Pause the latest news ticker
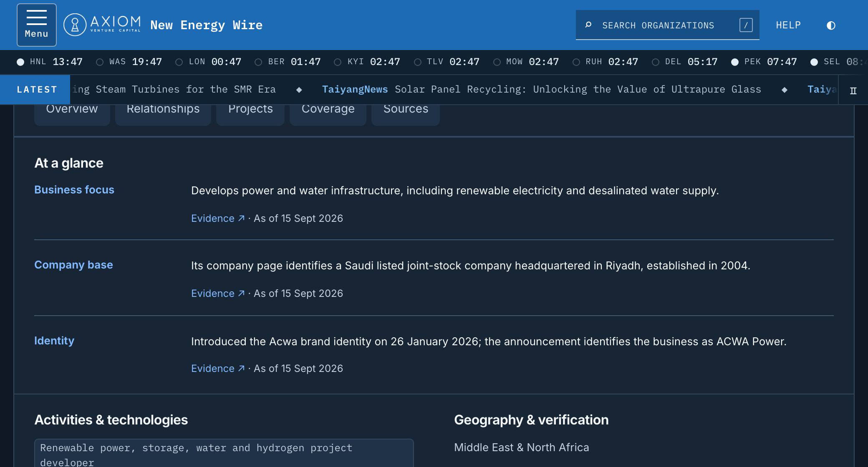This screenshot has height=467, width=868. pyautogui.click(x=853, y=90)
